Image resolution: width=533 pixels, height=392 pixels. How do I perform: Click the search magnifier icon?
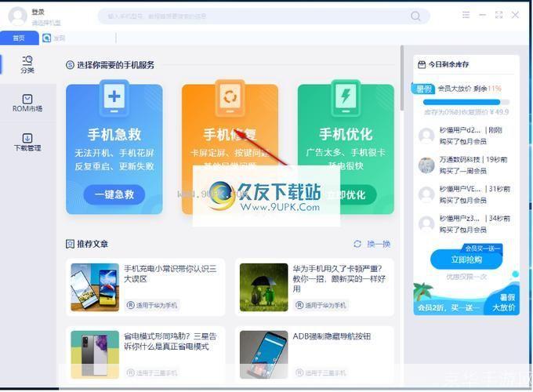pyautogui.click(x=415, y=16)
